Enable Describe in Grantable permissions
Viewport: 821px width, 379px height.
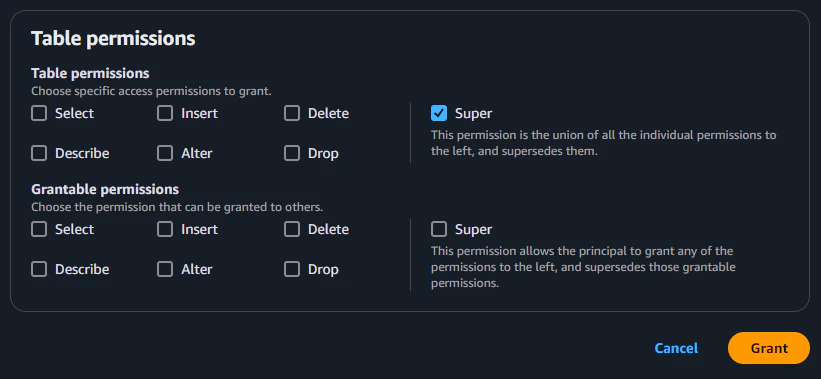click(x=39, y=269)
